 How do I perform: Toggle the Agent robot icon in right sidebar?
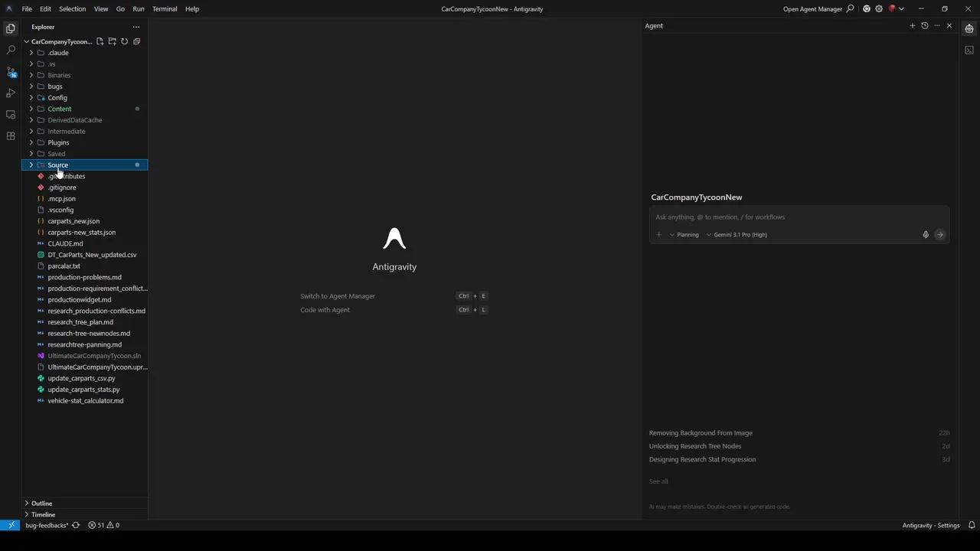pos(969,28)
